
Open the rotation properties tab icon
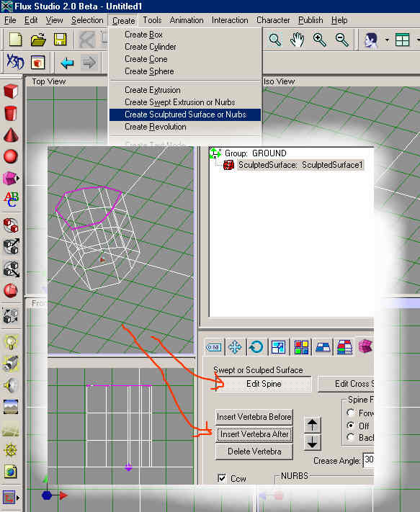tap(256, 347)
